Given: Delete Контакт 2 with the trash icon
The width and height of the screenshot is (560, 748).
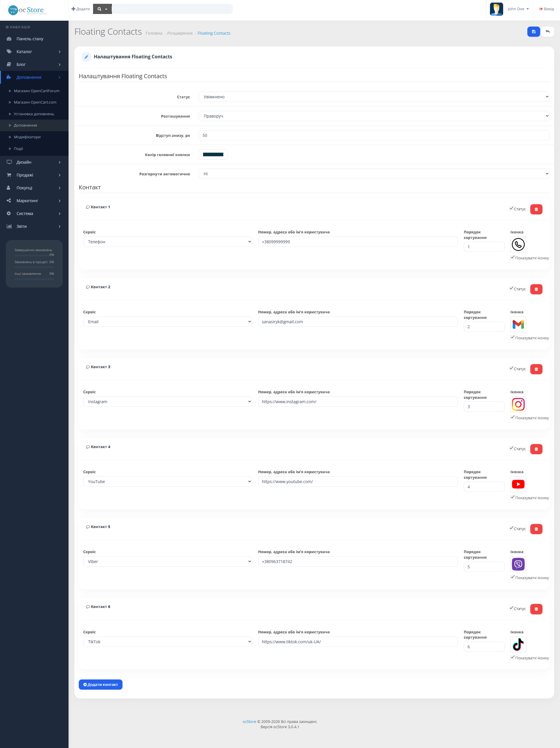Looking at the screenshot, I should point(536,289).
